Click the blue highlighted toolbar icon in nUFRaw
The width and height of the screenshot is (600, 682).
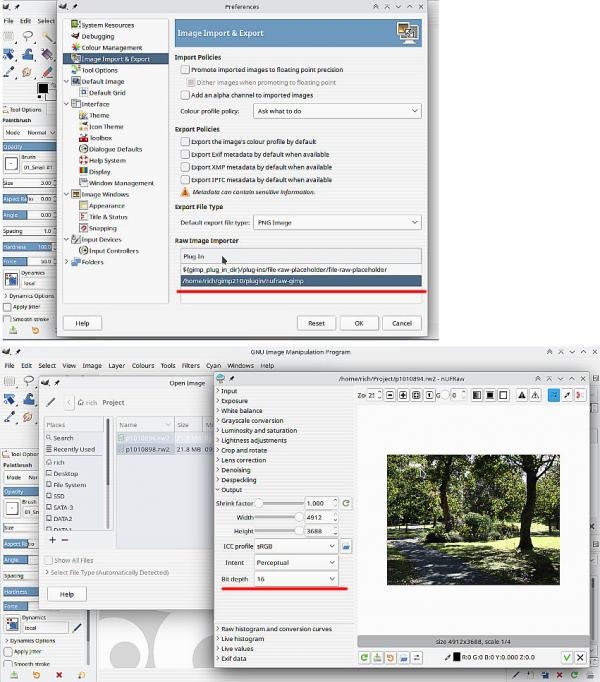click(x=553, y=395)
